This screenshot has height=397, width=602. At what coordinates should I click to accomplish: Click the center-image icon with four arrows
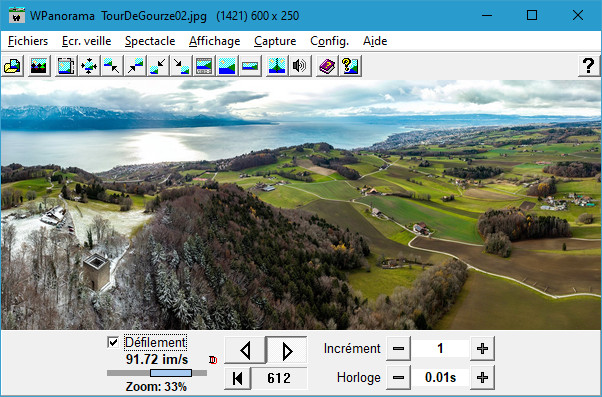point(89,66)
